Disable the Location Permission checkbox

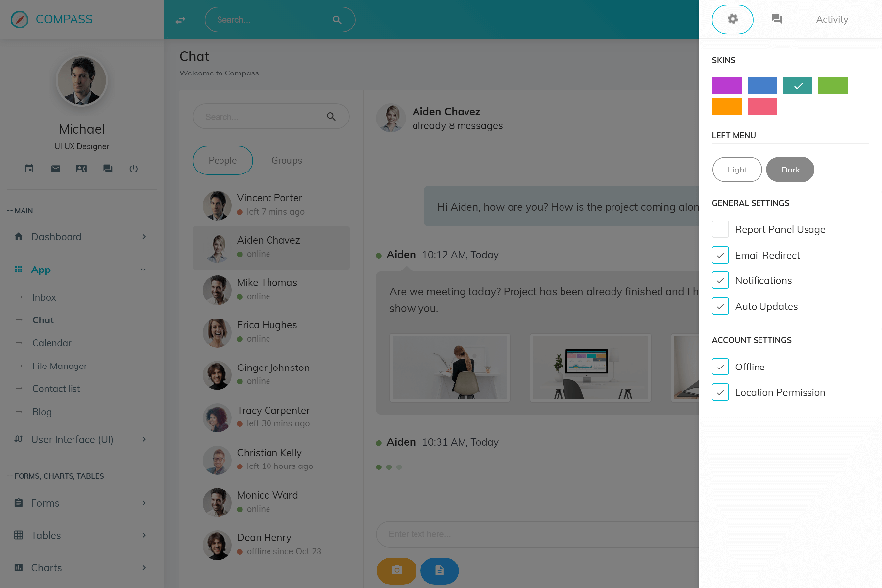click(x=720, y=392)
